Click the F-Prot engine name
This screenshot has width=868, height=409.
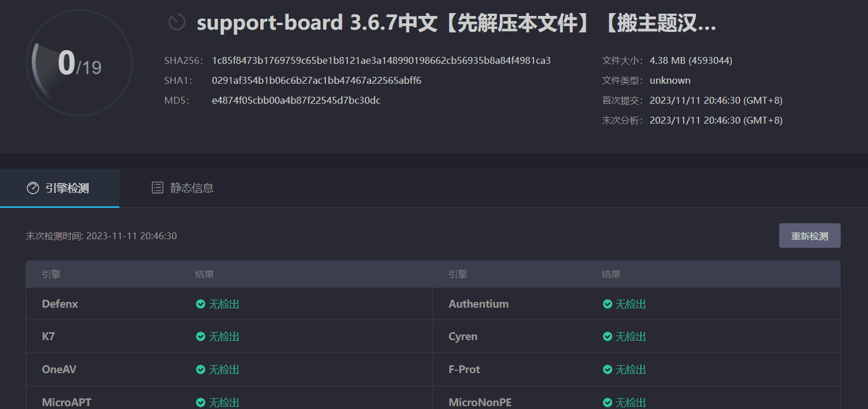[464, 370]
